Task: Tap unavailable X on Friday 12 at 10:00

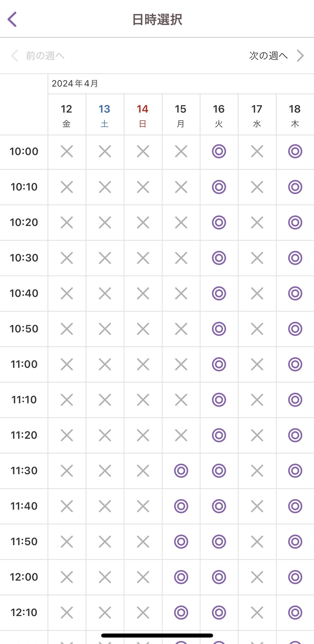Action: pyautogui.click(x=67, y=151)
